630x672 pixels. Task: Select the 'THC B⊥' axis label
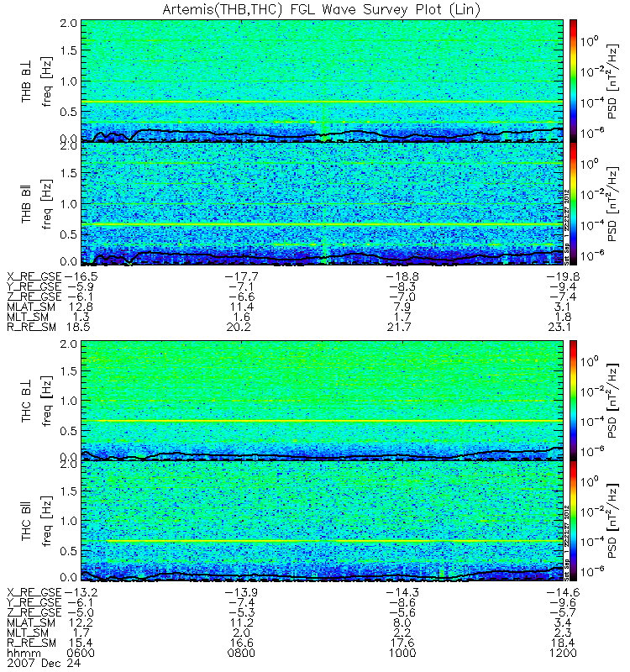27,401
